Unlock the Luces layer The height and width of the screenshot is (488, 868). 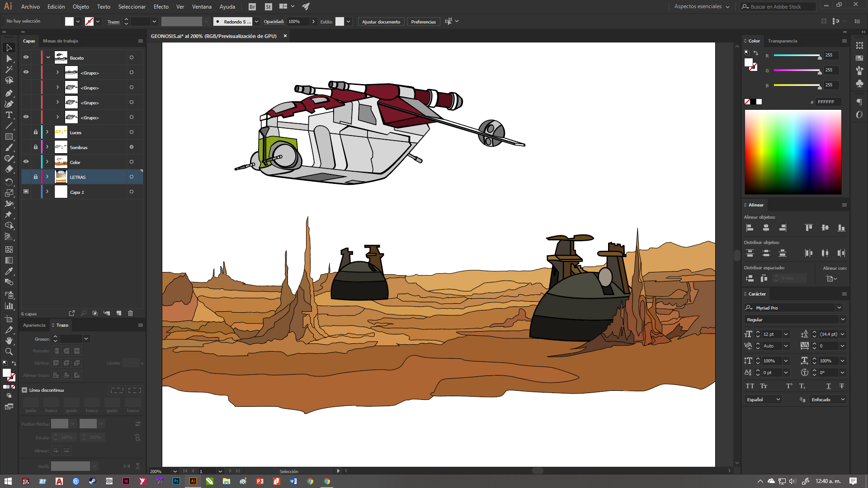pyautogui.click(x=35, y=132)
